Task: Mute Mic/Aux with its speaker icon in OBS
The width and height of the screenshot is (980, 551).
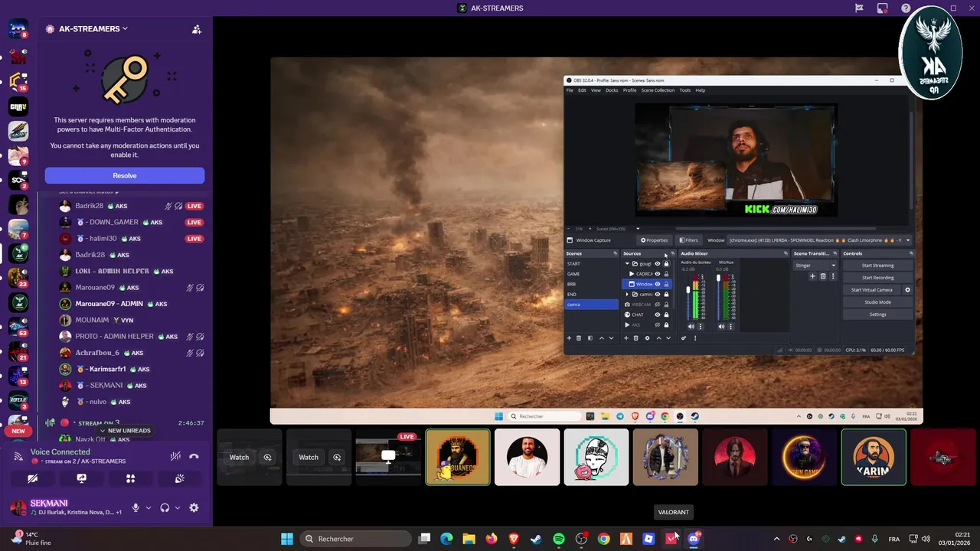Action: click(x=721, y=327)
